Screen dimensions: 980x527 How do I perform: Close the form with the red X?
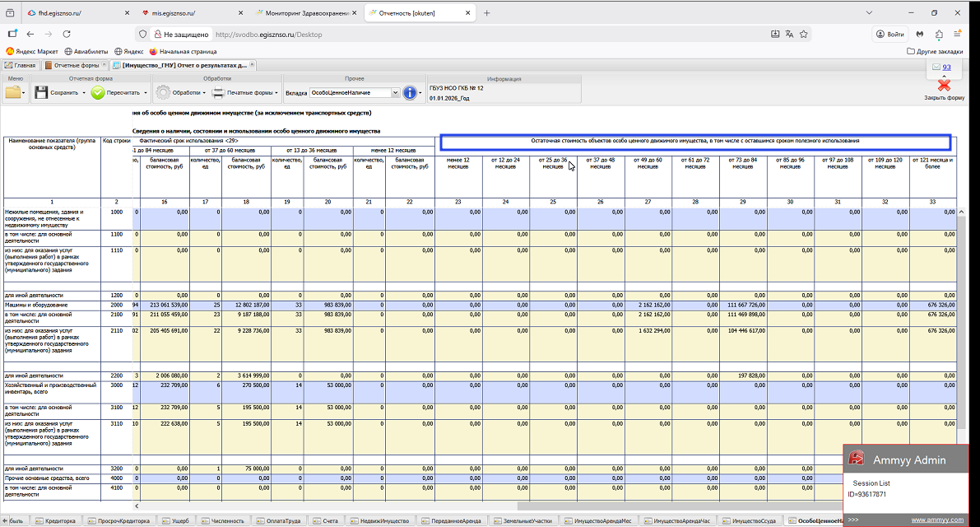click(x=944, y=85)
